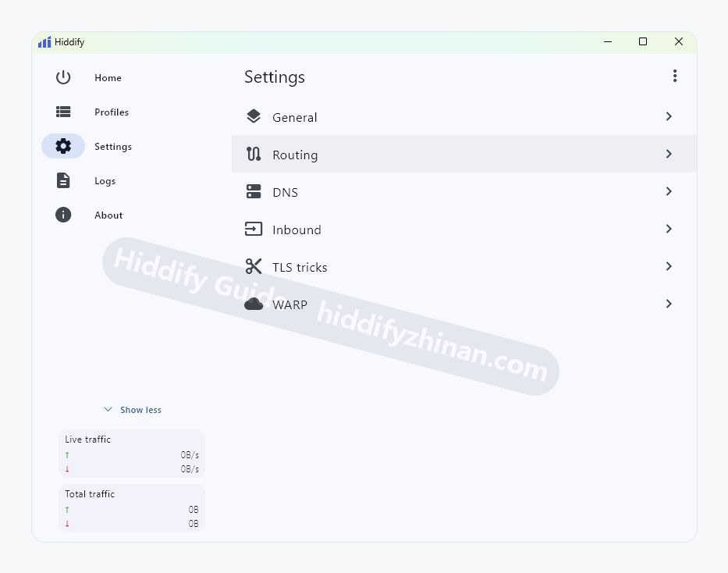
Task: Click the Home power icon in sidebar
Action: pyautogui.click(x=63, y=77)
